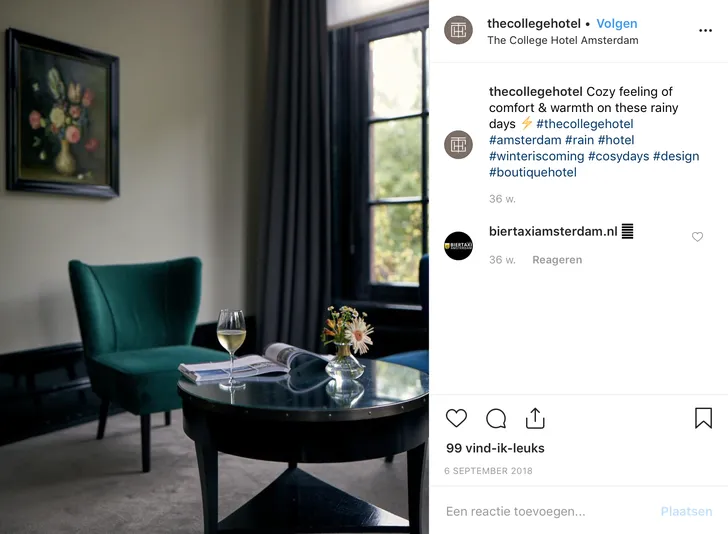Reply to comment with Reageren
The image size is (728, 534).
[557, 260]
